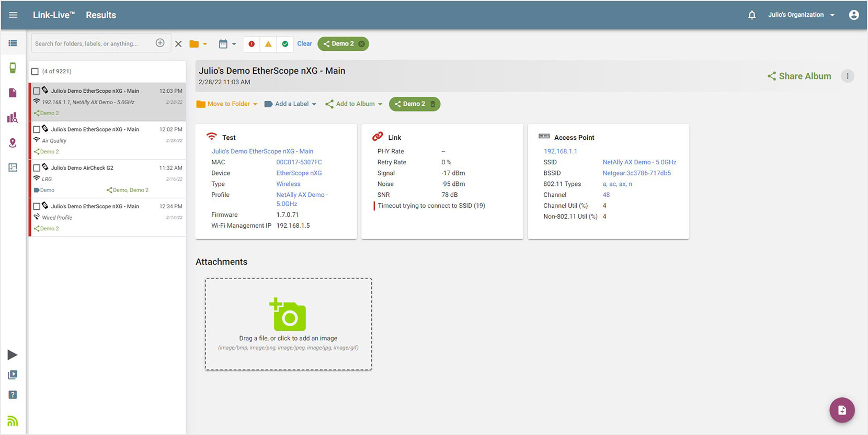
Task: Select the Air Quality result row
Action: [108, 140]
